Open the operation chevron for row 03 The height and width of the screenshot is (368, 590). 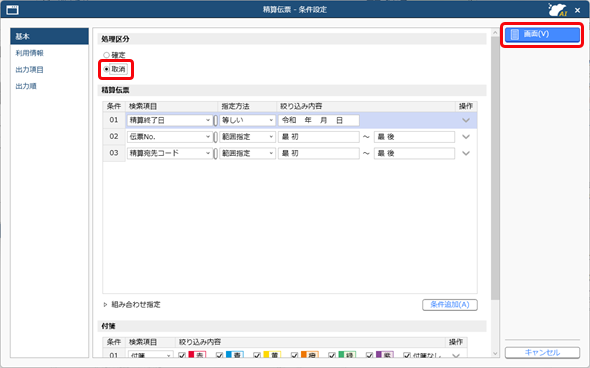(x=466, y=154)
